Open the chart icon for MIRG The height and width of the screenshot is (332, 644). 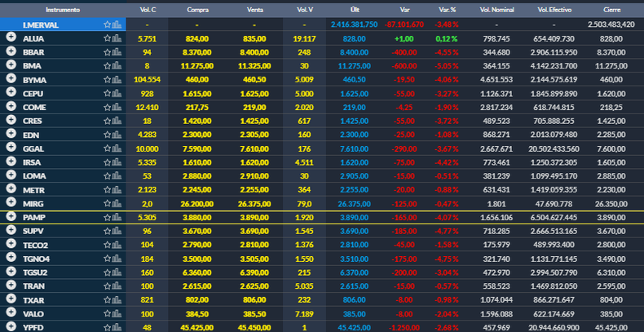(117, 203)
